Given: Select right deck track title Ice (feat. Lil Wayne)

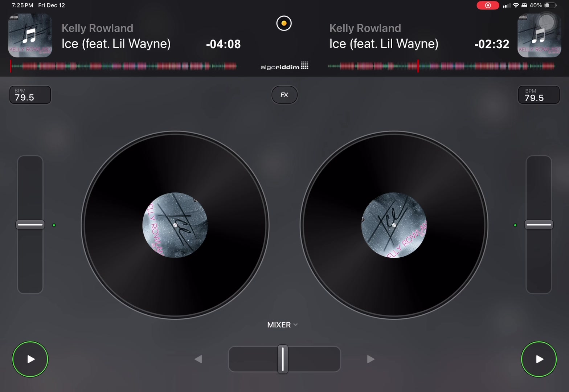Looking at the screenshot, I should coord(384,44).
